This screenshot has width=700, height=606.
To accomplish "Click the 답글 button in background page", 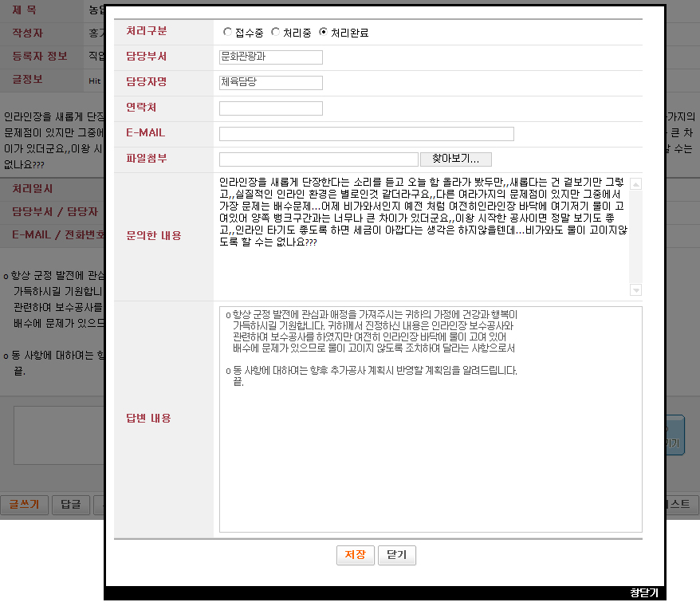I will point(71,505).
